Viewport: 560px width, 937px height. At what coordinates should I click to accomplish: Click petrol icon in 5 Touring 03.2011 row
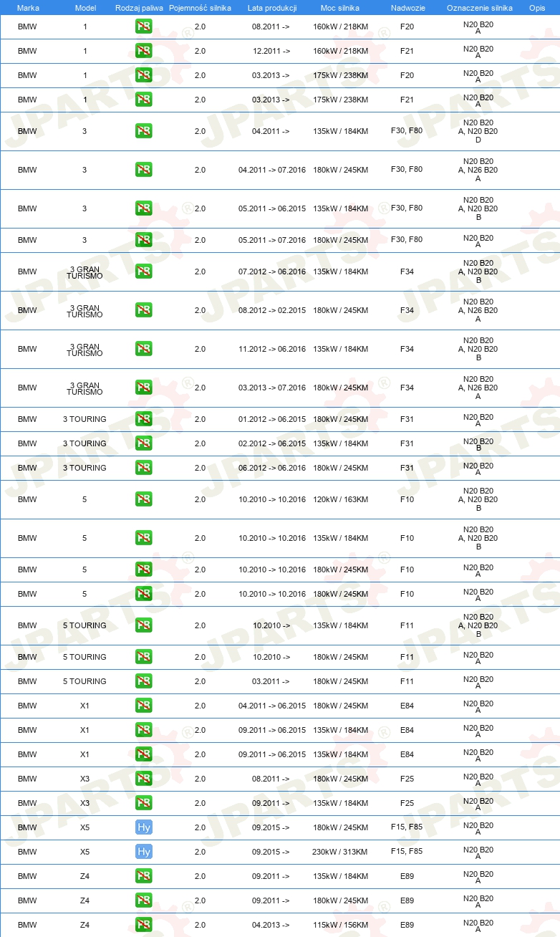tap(144, 681)
